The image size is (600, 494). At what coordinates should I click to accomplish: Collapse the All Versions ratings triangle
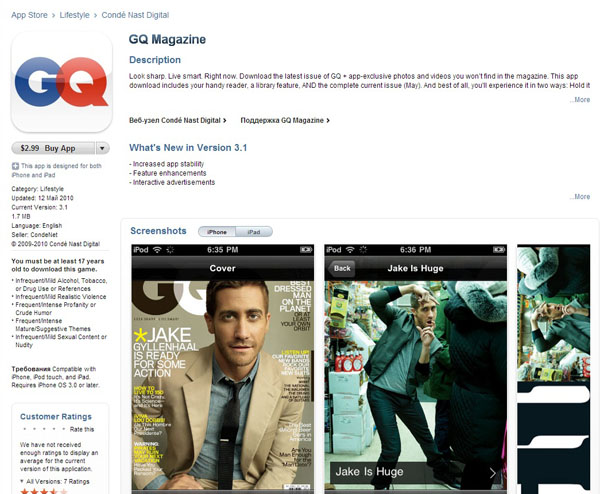pos(22,481)
